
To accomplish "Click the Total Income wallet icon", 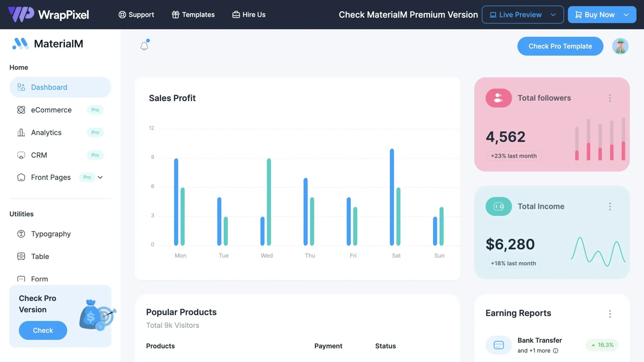I will point(498,207).
